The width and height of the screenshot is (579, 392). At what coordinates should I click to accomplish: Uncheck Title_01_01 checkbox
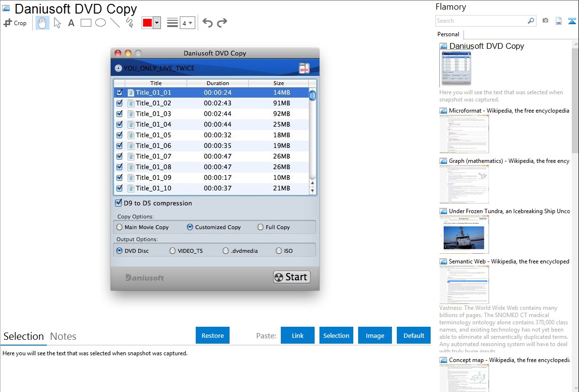pos(119,92)
